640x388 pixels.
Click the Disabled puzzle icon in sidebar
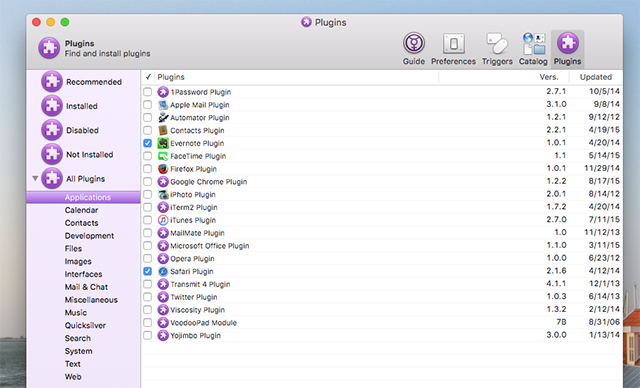(52, 130)
